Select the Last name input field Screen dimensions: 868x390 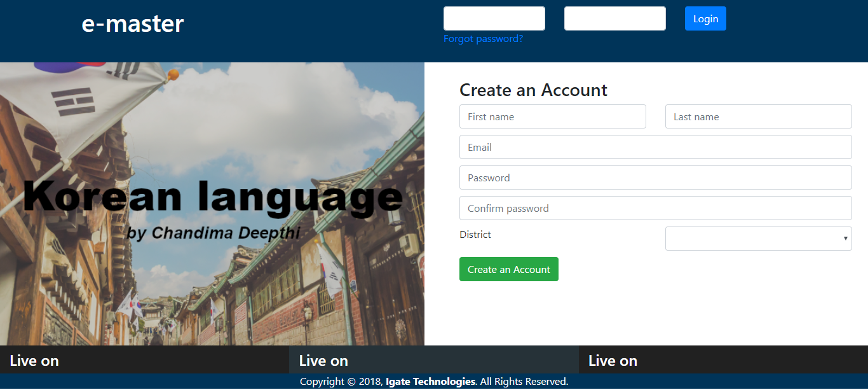click(758, 116)
